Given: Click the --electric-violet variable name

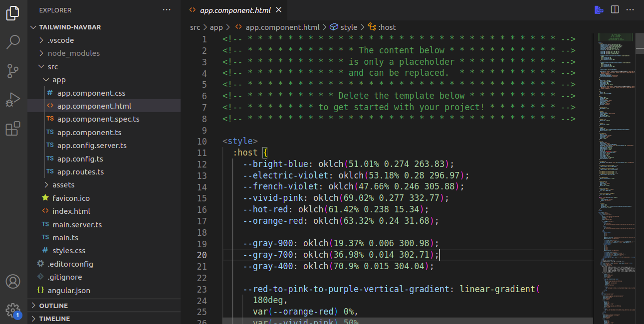Looking at the screenshot, I should (286, 175).
